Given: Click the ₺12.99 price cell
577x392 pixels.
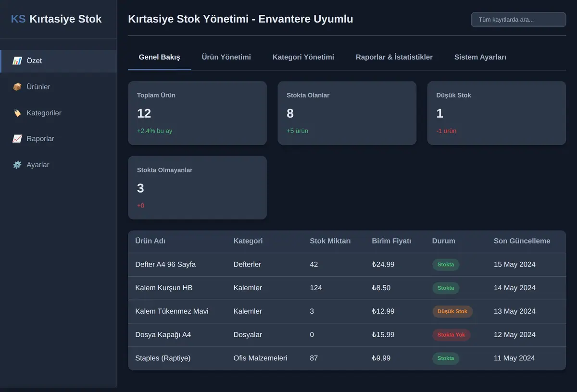Looking at the screenshot, I should coord(383,312).
